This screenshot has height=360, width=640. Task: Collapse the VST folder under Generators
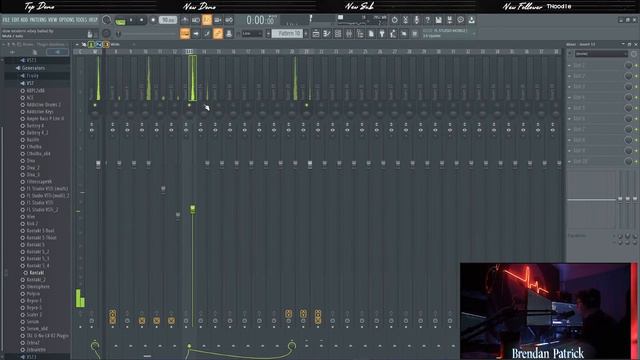(27, 83)
